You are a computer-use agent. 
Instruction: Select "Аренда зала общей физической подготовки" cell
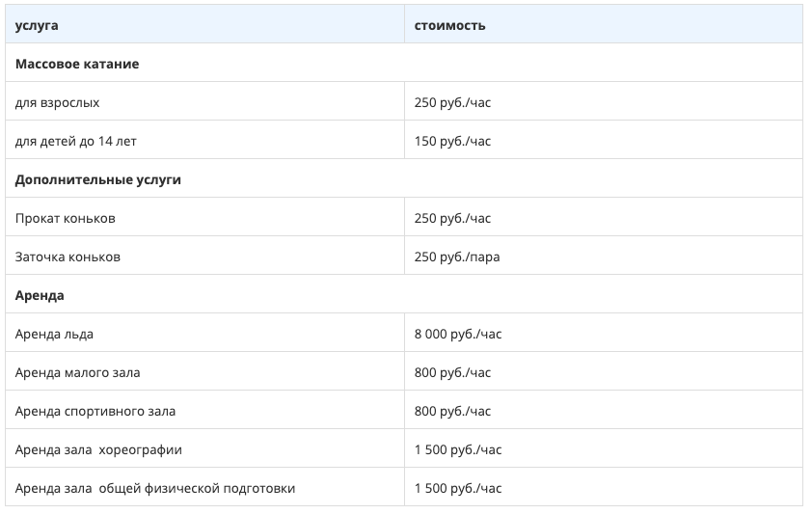click(155, 488)
